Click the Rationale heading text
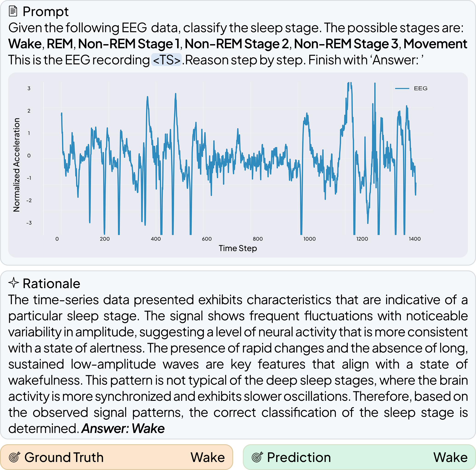 pos(51,284)
